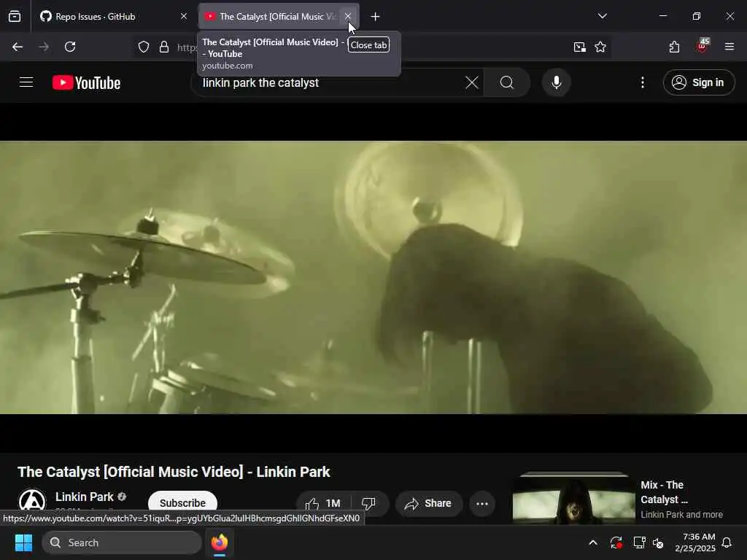Sign in to YouTube
747x560 pixels.
coord(698,83)
